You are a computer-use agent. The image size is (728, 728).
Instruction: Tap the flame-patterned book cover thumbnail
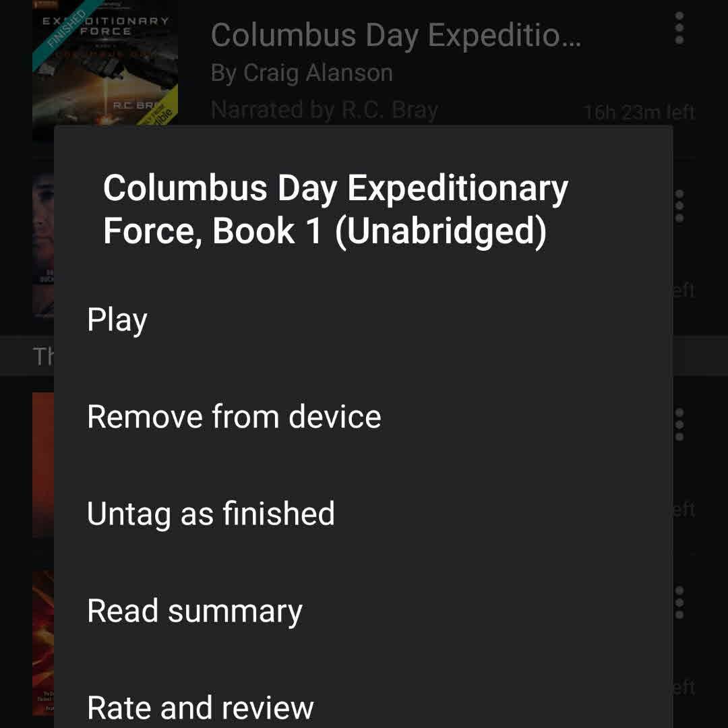tap(43, 643)
